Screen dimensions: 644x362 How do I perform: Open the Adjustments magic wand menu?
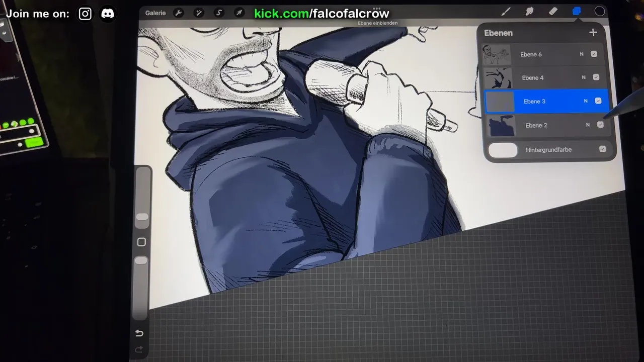point(199,13)
